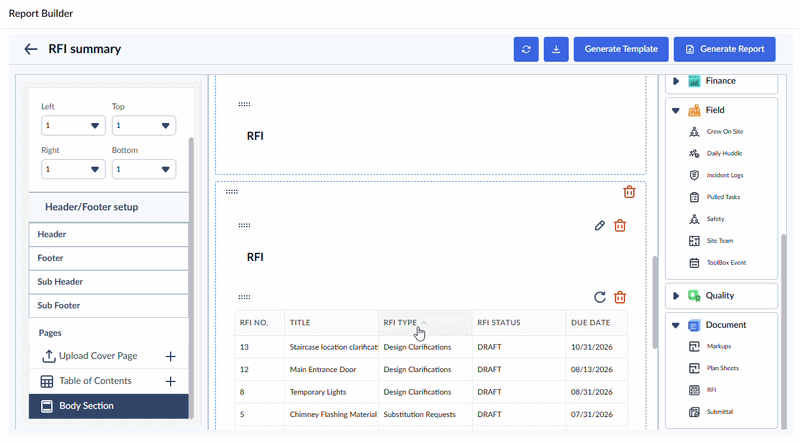Select Safety field item
Image resolution: width=800 pixels, height=442 pixels.
[x=707, y=219]
